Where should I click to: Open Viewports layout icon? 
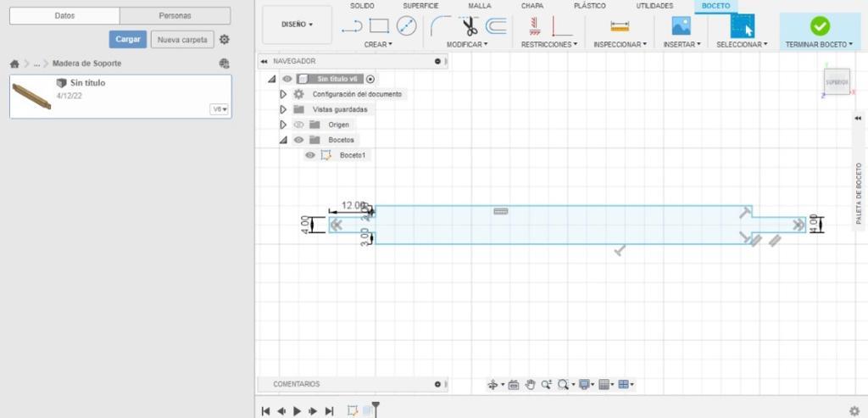click(x=623, y=384)
